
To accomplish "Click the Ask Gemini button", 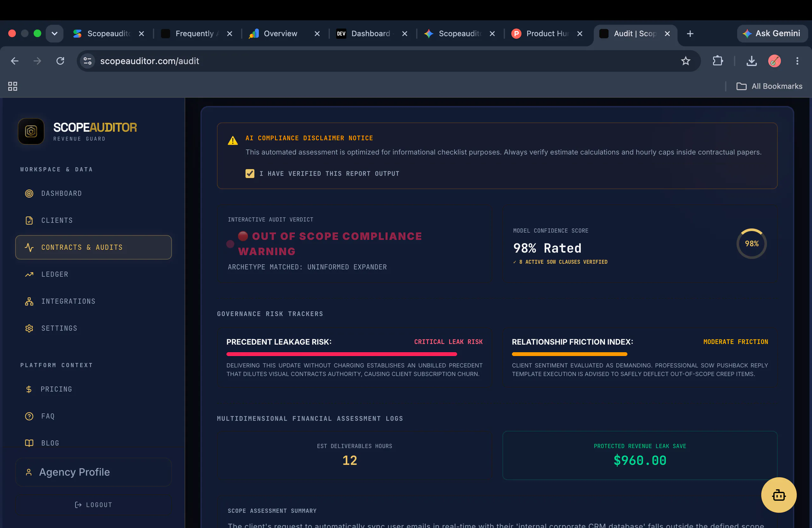I will point(772,33).
